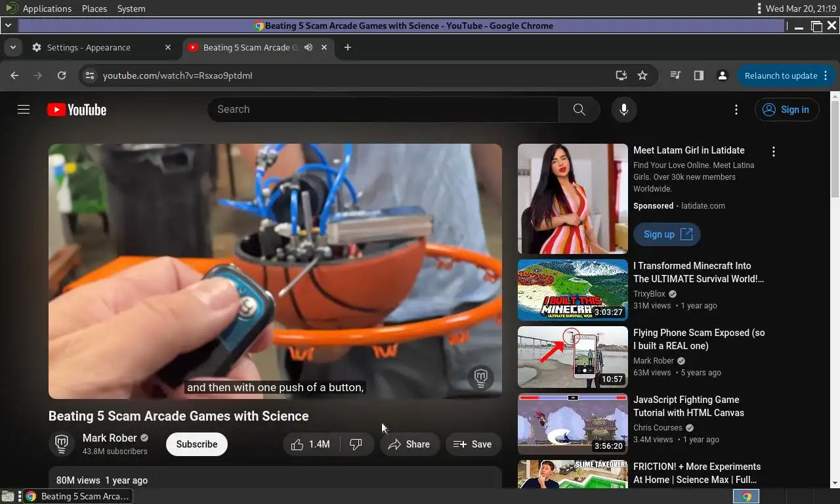Click the address bar URL

coord(178,75)
